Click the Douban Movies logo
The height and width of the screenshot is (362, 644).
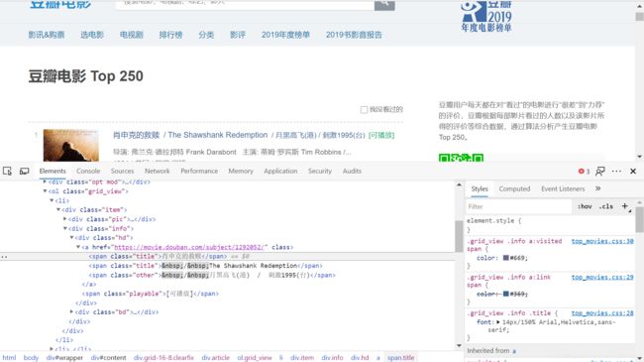(60, 4)
